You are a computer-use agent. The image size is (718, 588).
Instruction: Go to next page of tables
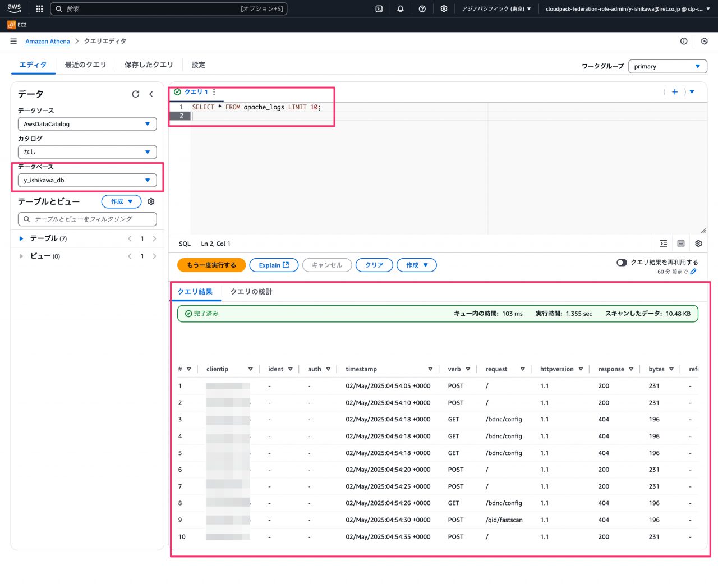point(154,238)
